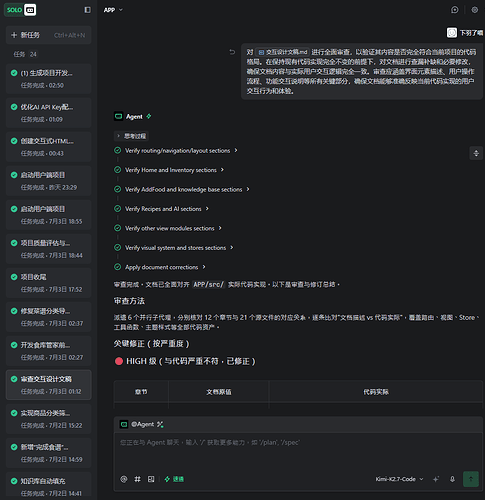The image size is (485, 500).
Task: Click check icon of Verify Recipes and AI step
Action: click(118, 209)
